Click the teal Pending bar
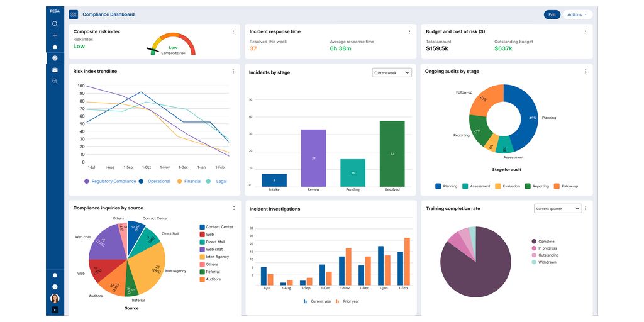Image resolution: width=644 pixels, height=322 pixels. click(353, 173)
